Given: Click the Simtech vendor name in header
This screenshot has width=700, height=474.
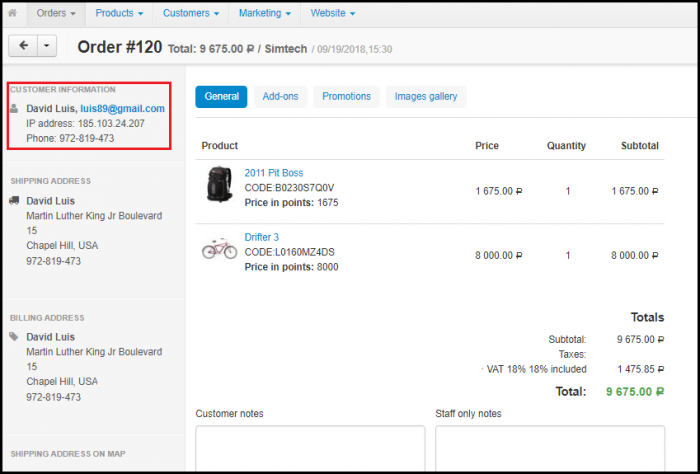Looking at the screenshot, I should [x=286, y=49].
